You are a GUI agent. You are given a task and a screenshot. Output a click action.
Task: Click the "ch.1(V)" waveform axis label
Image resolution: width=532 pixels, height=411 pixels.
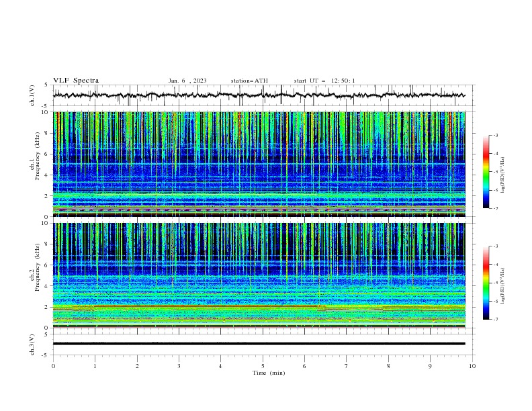tap(32, 95)
